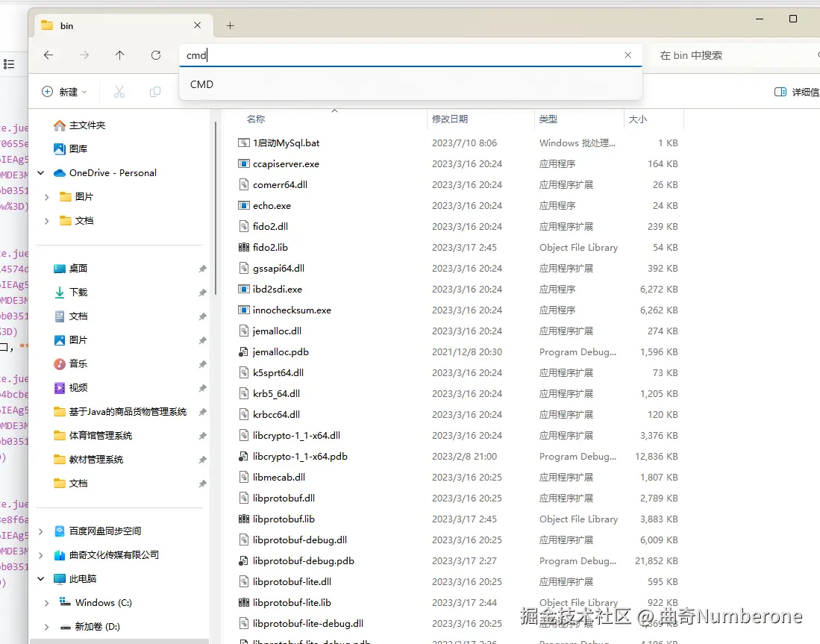Viewport: 820px width, 644px height.
Task: Select jemalloc.pdb file icon
Action: tap(244, 352)
